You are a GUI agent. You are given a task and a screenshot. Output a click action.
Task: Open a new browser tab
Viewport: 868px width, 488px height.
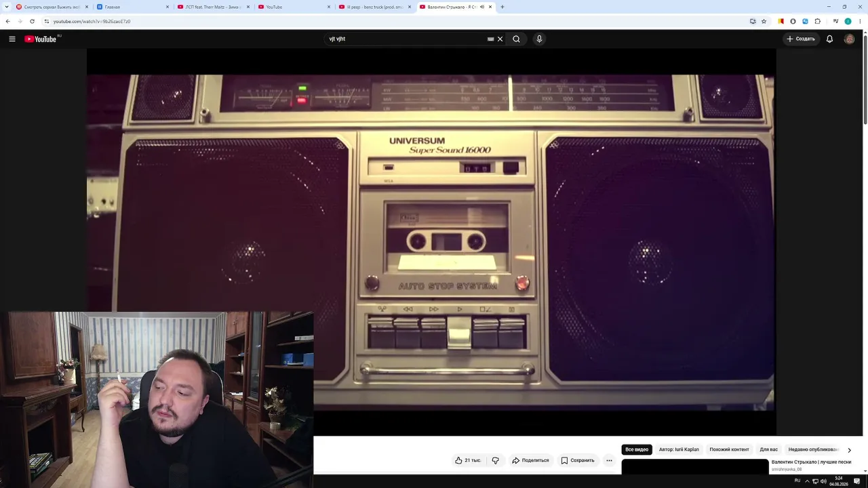502,7
